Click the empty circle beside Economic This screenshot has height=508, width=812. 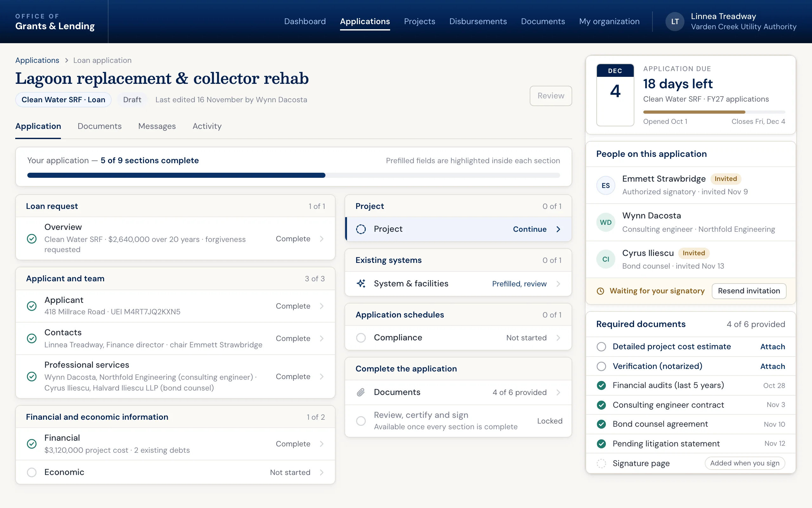pyautogui.click(x=31, y=472)
